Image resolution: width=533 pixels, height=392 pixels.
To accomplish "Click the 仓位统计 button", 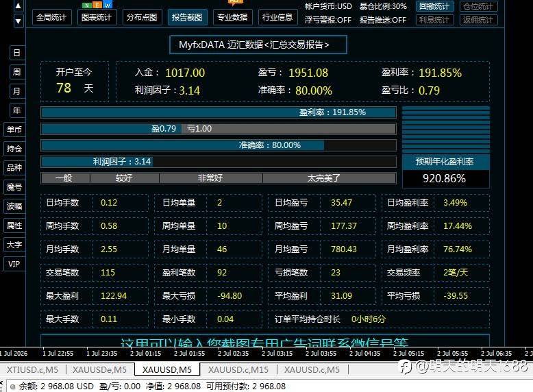I will (x=478, y=6).
